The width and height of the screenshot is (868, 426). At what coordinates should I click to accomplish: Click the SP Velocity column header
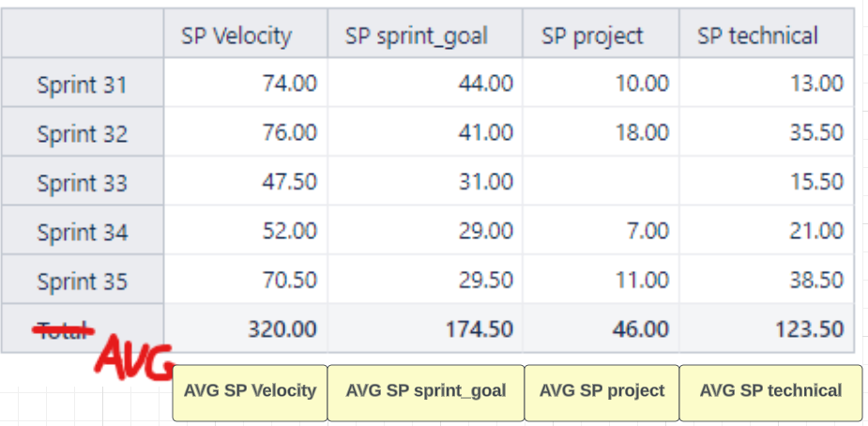(x=246, y=33)
